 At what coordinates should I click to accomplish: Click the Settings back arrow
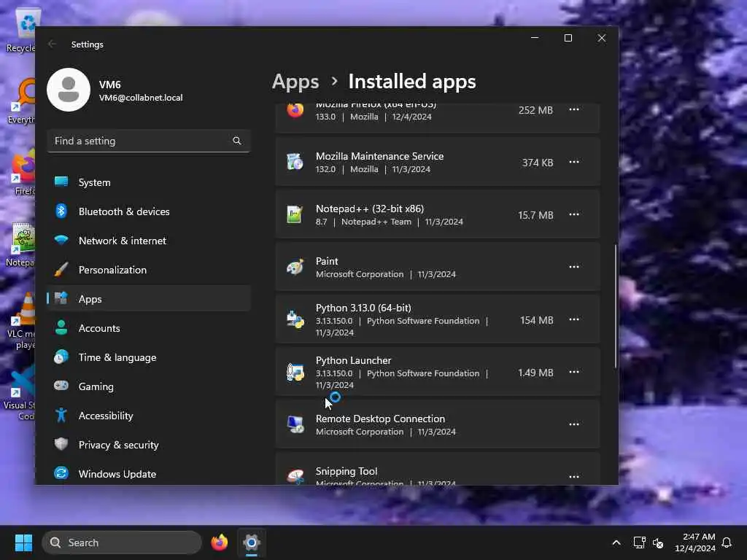(52, 44)
